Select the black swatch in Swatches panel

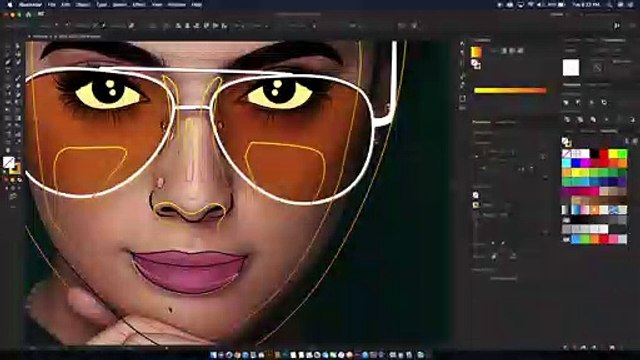click(594, 154)
